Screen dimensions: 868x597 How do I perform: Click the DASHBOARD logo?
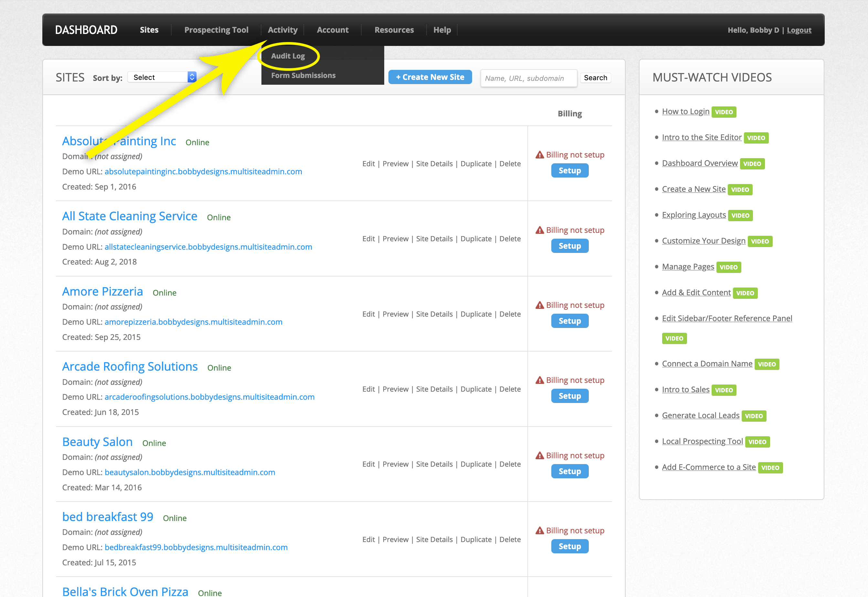tap(86, 30)
